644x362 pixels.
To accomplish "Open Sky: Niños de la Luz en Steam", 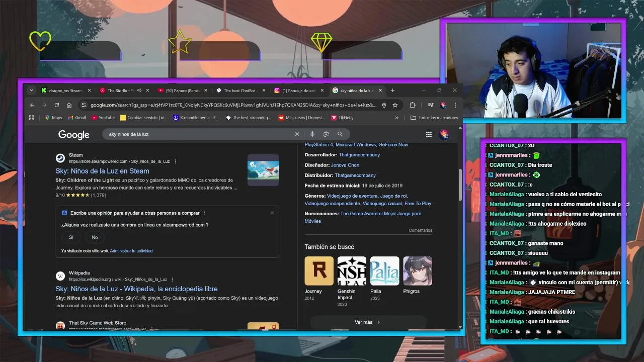I will [102, 171].
